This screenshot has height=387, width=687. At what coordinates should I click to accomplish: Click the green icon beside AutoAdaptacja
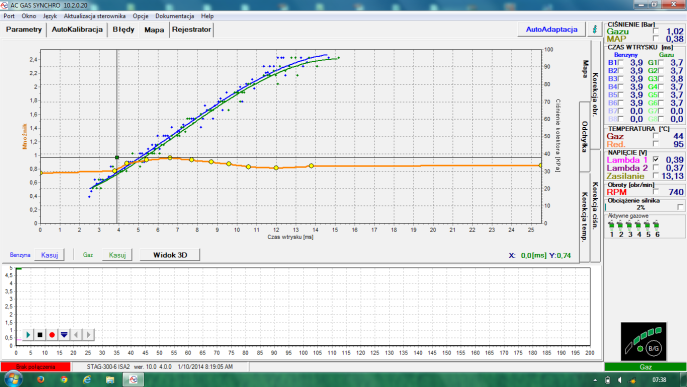pyautogui.click(x=595, y=29)
